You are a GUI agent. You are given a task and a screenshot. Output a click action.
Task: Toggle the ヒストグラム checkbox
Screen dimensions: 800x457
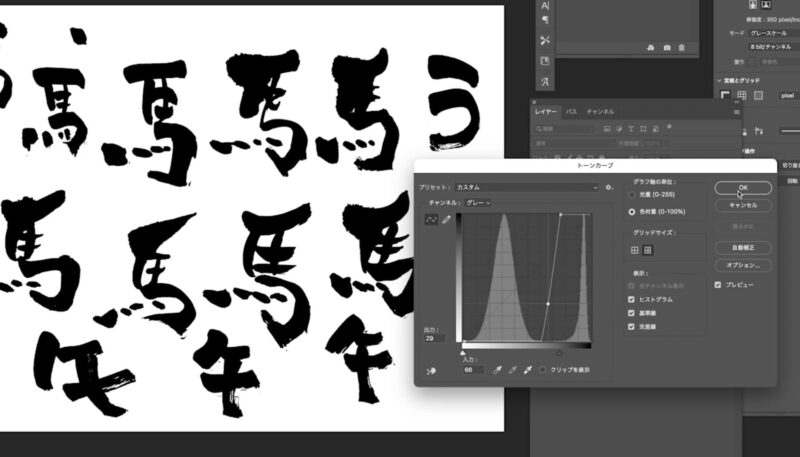(631, 299)
